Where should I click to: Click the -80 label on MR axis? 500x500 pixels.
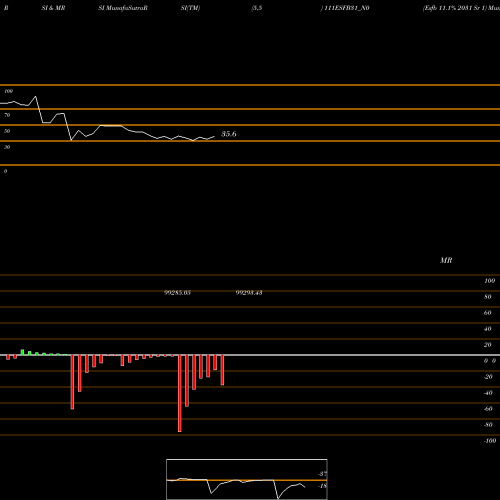[x=488, y=425]
